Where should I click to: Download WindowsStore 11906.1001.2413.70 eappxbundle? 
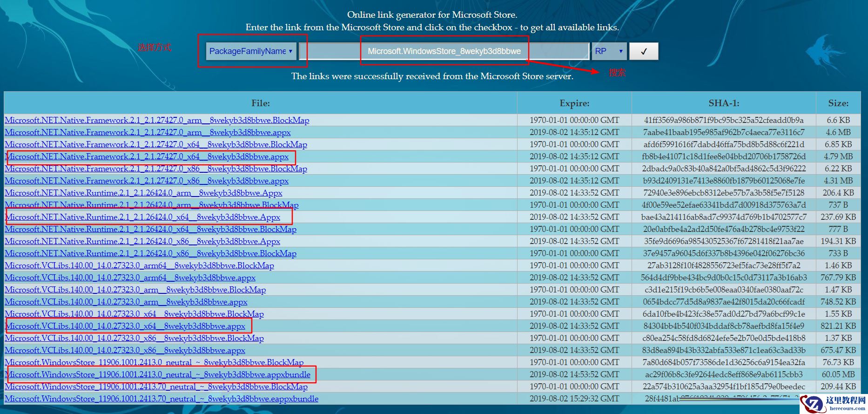coord(161,399)
